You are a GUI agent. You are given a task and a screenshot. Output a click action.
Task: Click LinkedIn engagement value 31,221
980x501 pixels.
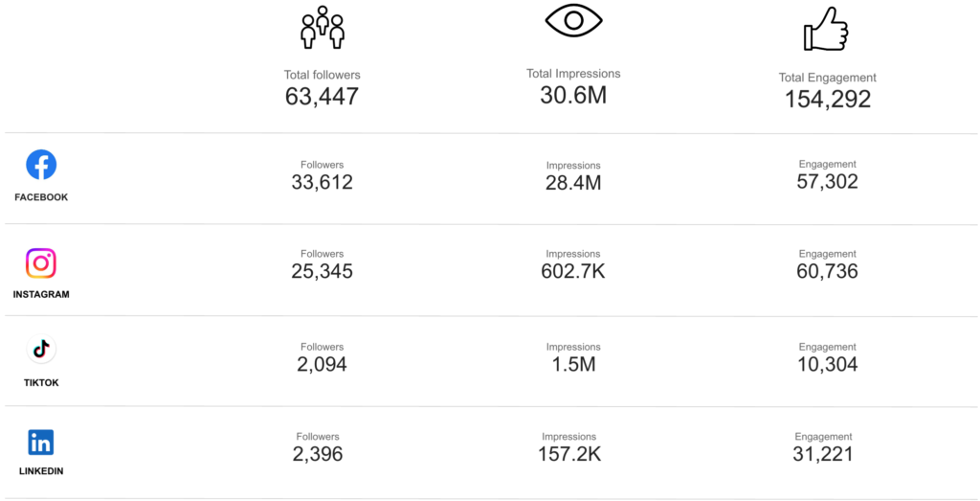(823, 454)
